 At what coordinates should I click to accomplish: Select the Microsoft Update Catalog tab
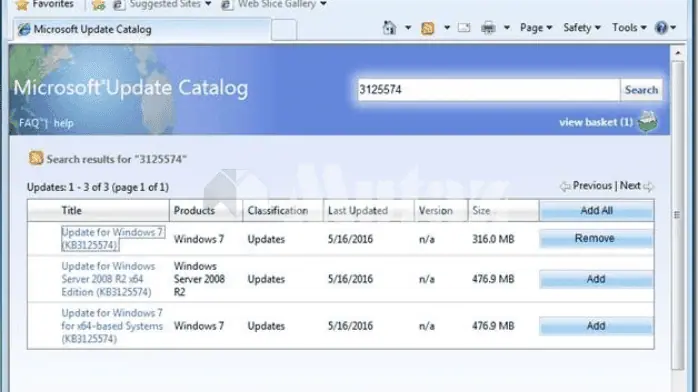[x=142, y=29]
